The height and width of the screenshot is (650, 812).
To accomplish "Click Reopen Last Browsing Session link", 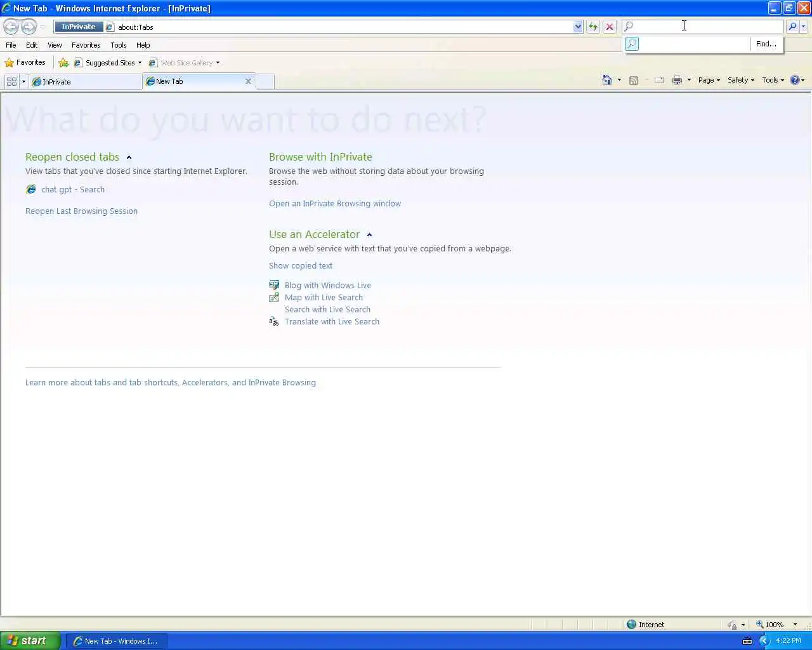I will [x=81, y=211].
